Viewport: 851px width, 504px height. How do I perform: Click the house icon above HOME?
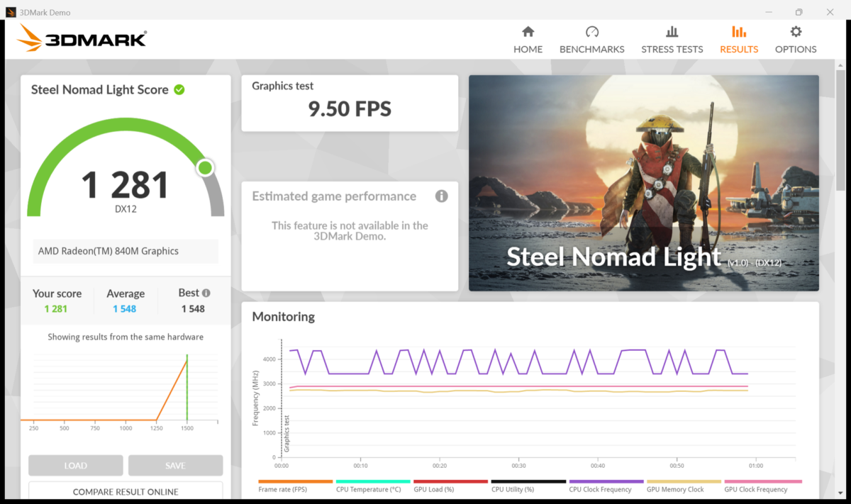528,32
